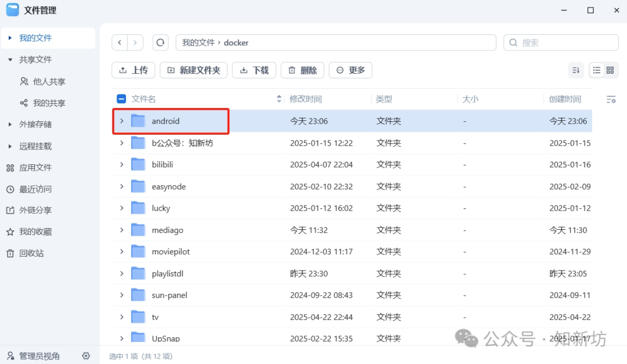Click the 新建文件夹 button
This screenshot has height=364, width=627.
193,70
